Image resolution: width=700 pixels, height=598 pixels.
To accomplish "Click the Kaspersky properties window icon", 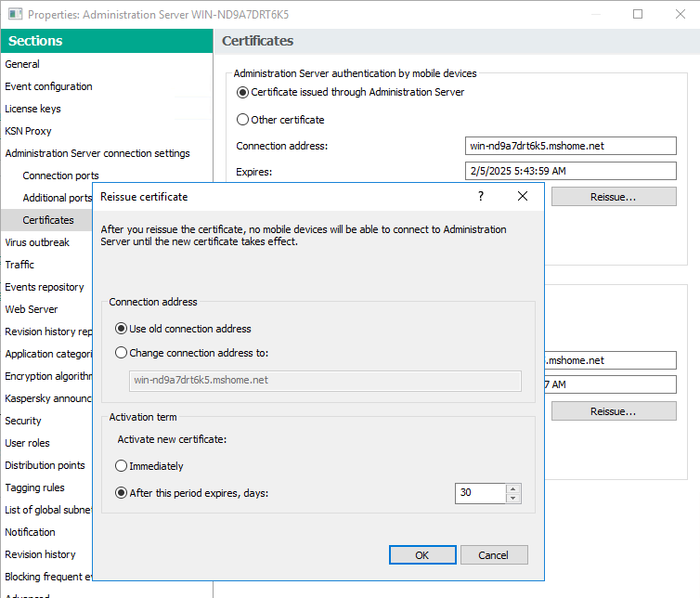I will pyautogui.click(x=14, y=15).
